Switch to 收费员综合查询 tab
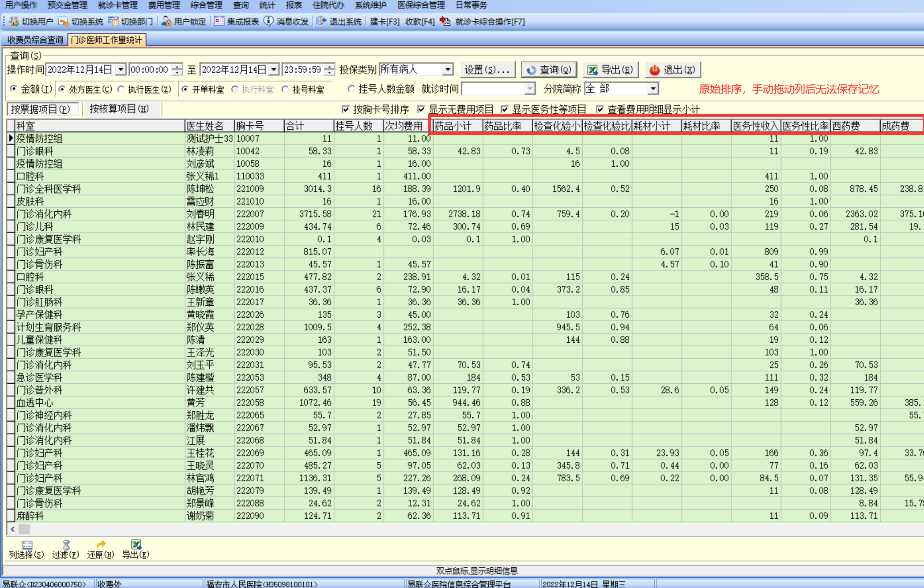 [35, 40]
